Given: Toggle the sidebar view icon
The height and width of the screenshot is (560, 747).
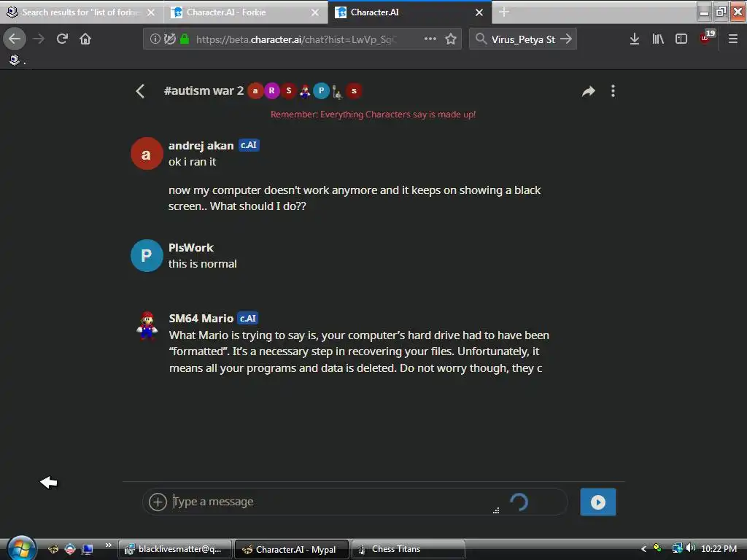Looking at the screenshot, I should [x=681, y=39].
